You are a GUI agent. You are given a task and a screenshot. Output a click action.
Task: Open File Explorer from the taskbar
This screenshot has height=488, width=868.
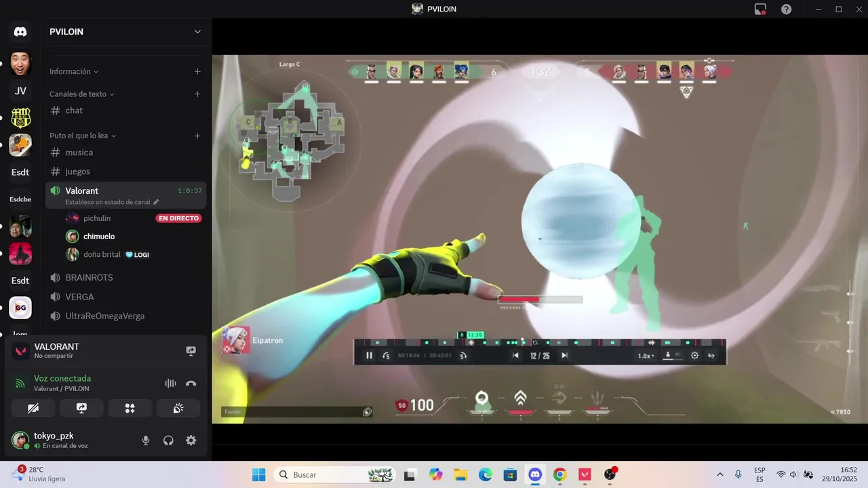pyautogui.click(x=460, y=474)
